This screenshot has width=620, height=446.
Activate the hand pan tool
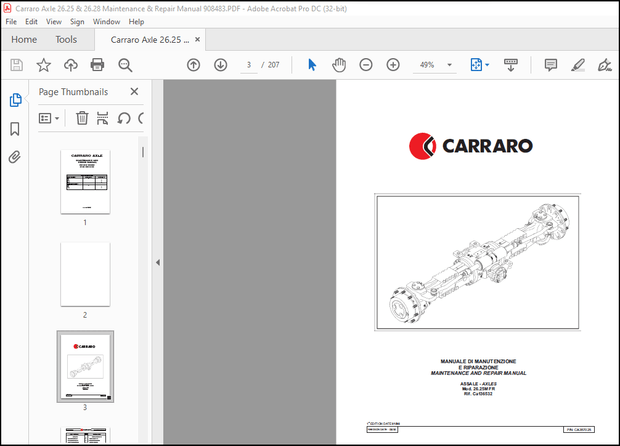[x=339, y=65]
